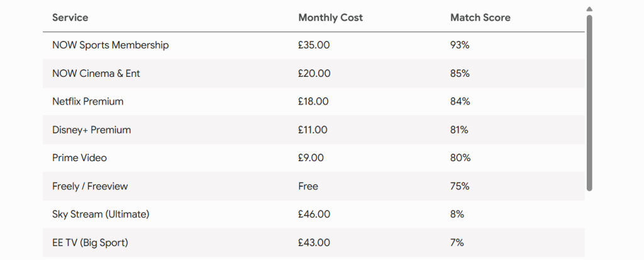Select the NOW Sports Membership row

pyautogui.click(x=314, y=45)
